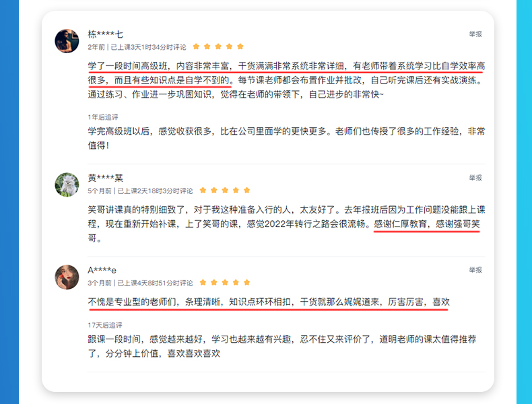
Task: Report the review by A****e via 举报
Action: coord(475,270)
